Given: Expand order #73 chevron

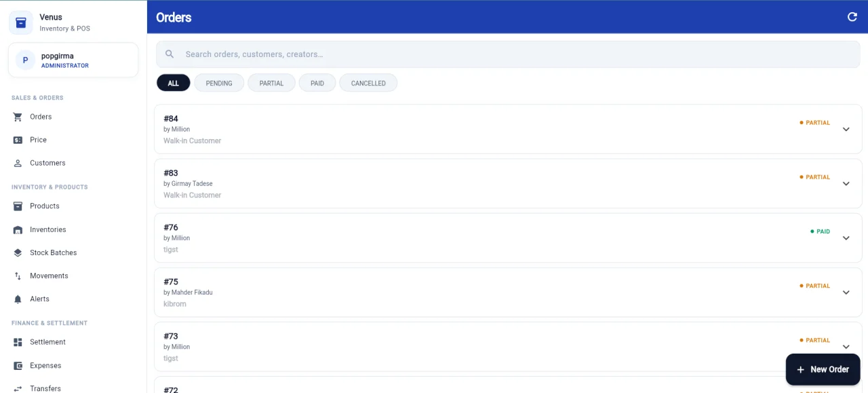Looking at the screenshot, I should 846,346.
